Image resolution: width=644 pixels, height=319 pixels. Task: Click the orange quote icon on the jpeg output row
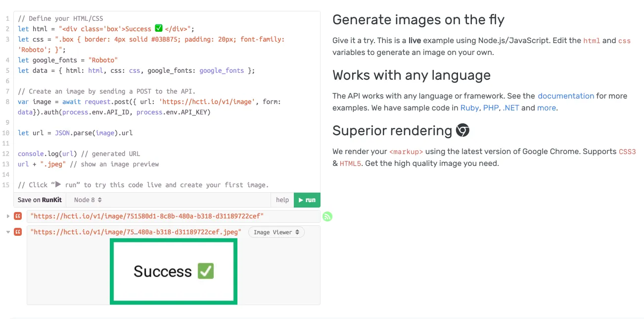tap(18, 232)
